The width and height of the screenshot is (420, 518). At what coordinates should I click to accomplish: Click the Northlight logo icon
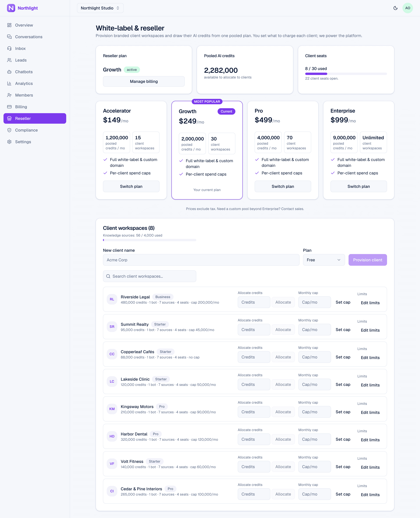coord(11,8)
